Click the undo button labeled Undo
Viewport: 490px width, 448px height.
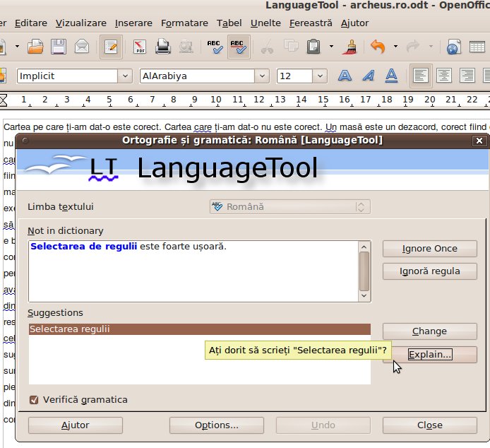(323, 425)
